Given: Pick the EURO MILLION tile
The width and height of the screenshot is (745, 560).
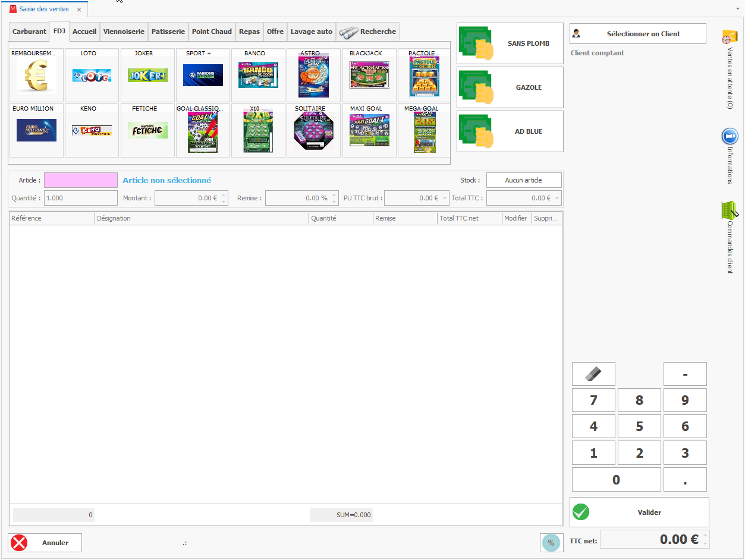Looking at the screenshot, I should [36, 131].
